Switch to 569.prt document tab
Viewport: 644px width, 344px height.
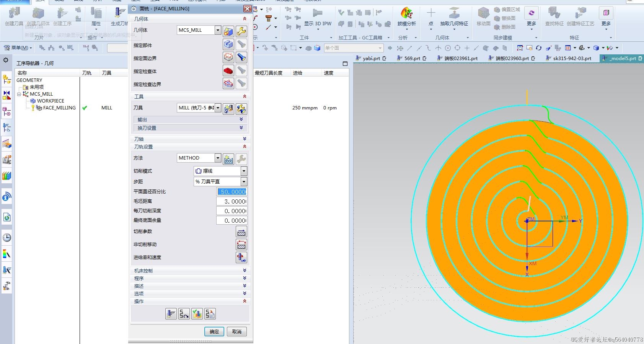(412, 58)
